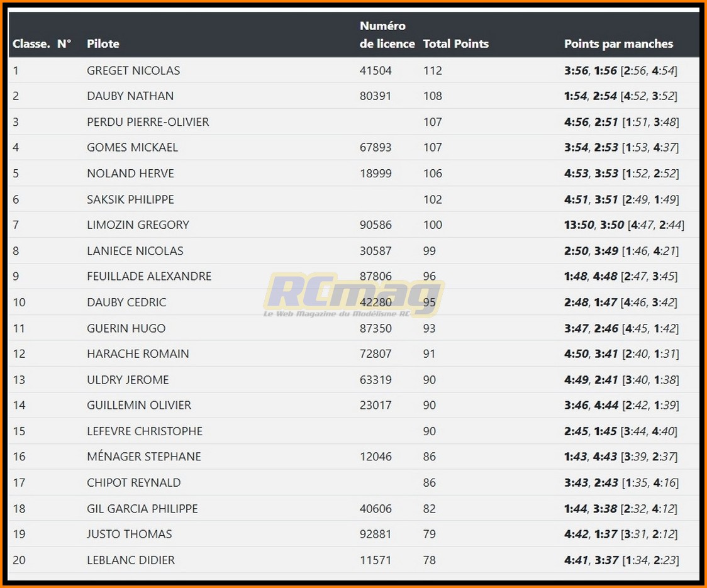This screenshot has width=707, height=588.
Task: Click on PERDU PIERRE-OLIVIER's name
Action: (148, 122)
